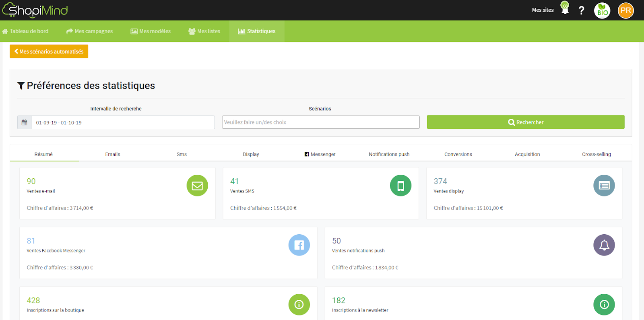Screen dimensions: 644x320
Task: Click the 428 shop registrations value
Action: 33,300
